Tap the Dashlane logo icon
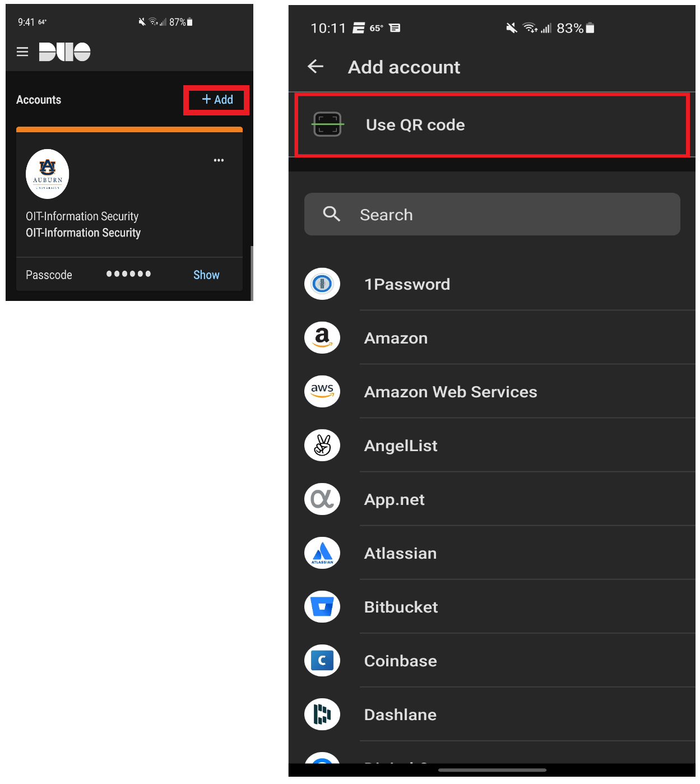 click(x=322, y=715)
